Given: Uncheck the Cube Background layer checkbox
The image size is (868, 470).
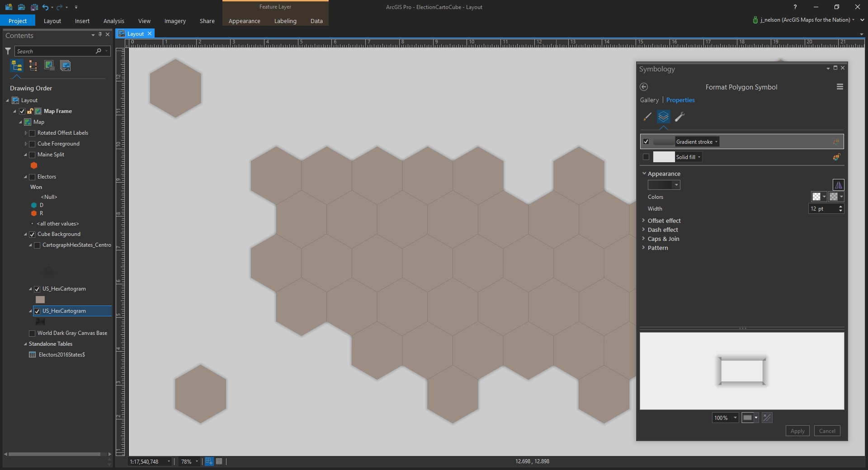Looking at the screenshot, I should (32, 234).
